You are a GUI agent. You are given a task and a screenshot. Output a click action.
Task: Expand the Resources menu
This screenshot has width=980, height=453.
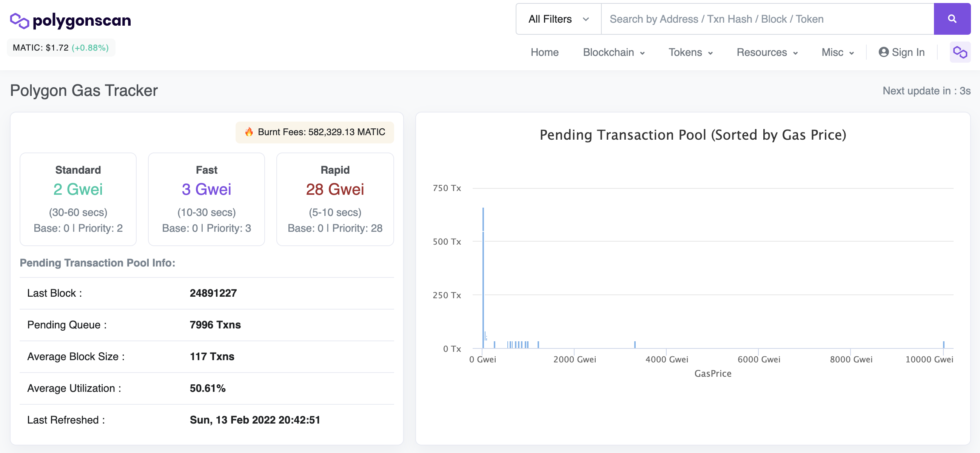coord(767,52)
